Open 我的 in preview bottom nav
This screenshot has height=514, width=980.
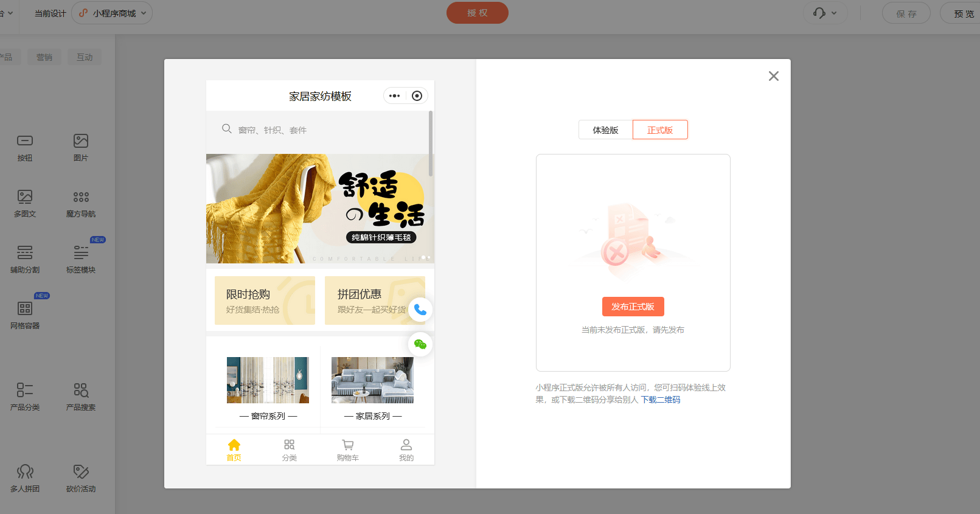tap(406, 450)
